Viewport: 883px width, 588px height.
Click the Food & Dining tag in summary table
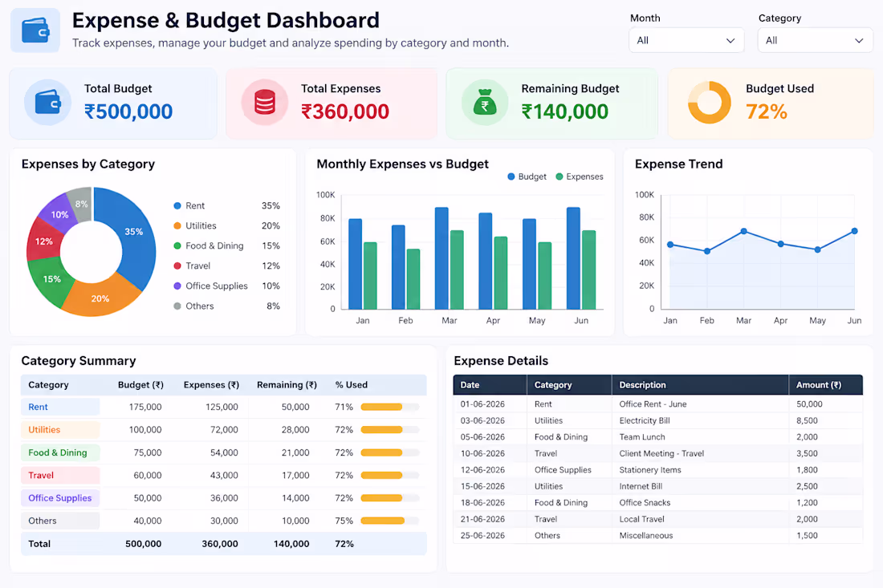pos(60,452)
